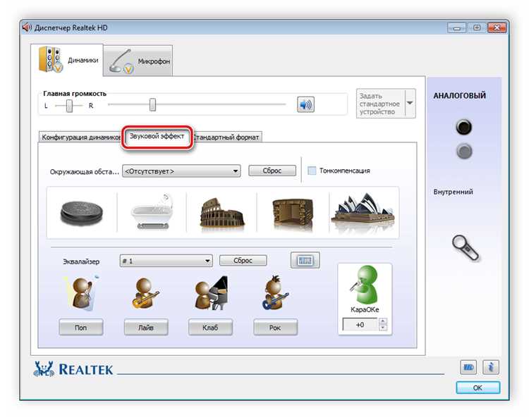Switch to the Микрофон tab
This screenshot has height=420, width=529.
[138, 61]
